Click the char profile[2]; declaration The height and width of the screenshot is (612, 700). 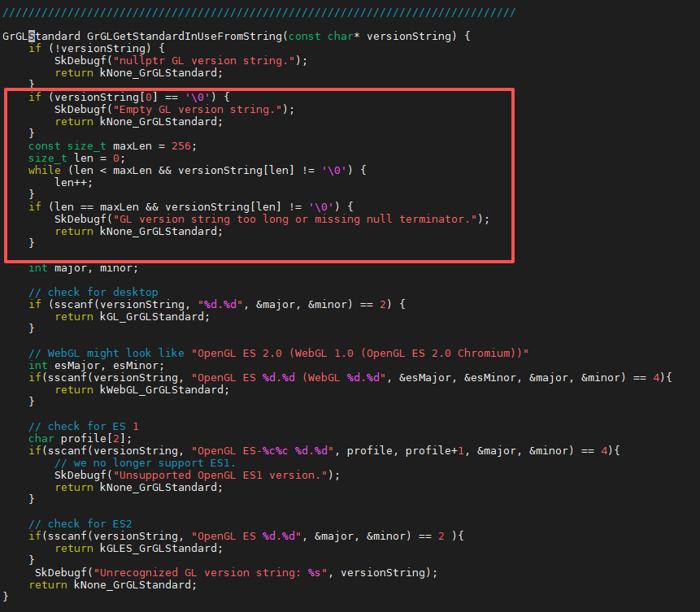(80, 438)
